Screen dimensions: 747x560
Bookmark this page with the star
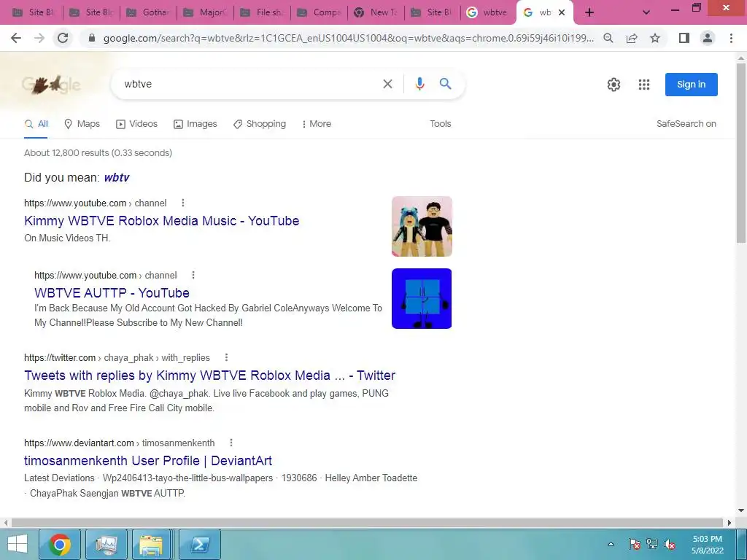pos(655,38)
